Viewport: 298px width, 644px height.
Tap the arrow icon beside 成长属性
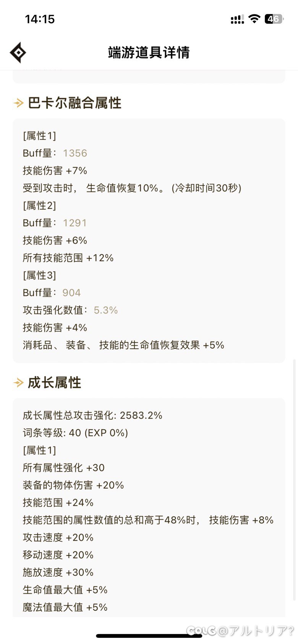pyautogui.click(x=18, y=383)
